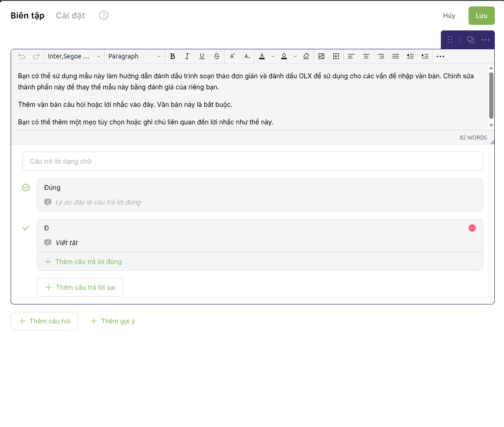Switch to the Biên tập tab
504x427 pixels.
pos(28,16)
